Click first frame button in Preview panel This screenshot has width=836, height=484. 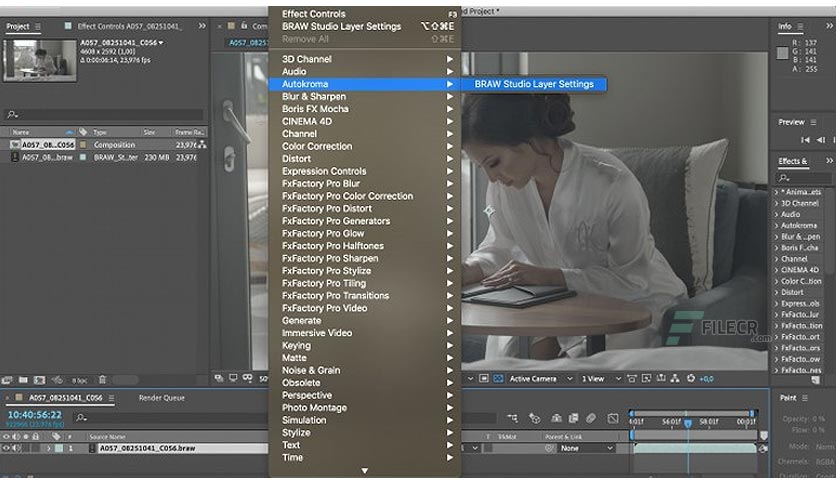pos(805,140)
